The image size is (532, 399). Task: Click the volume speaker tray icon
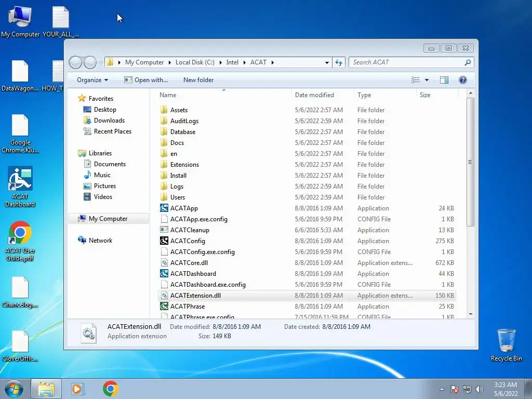tap(480, 389)
